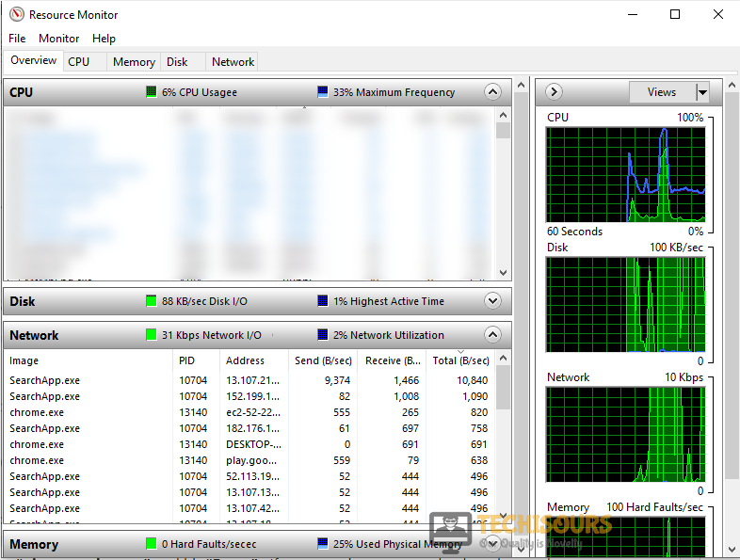Click the Resource Monitor app icon
Viewport: 740px width, 560px height.
click(x=17, y=15)
